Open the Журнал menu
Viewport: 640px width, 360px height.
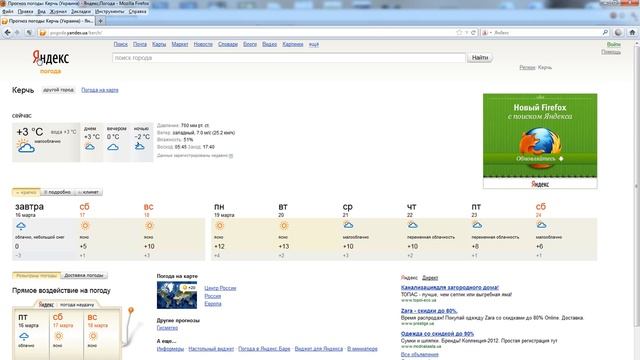58,11
